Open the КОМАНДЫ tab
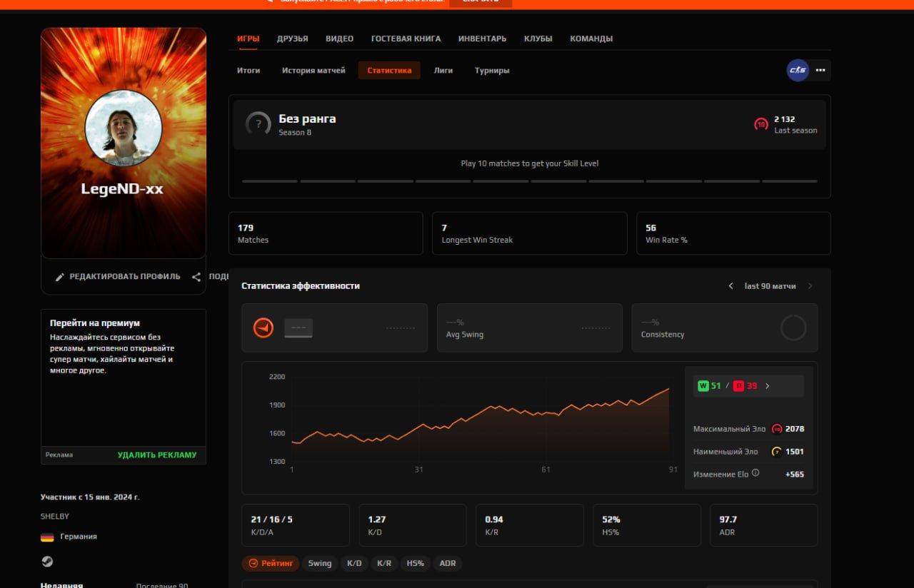 click(591, 39)
